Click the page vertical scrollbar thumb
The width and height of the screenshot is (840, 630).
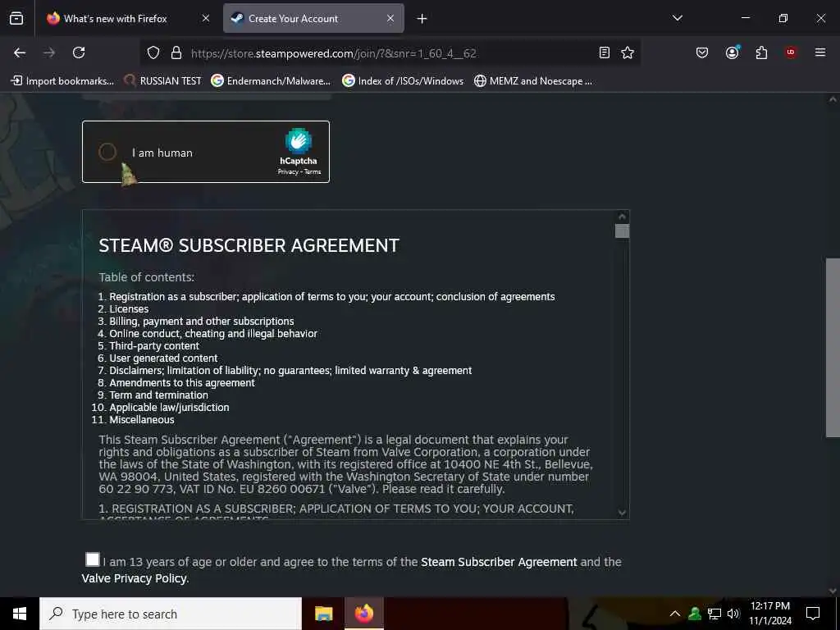point(833,348)
